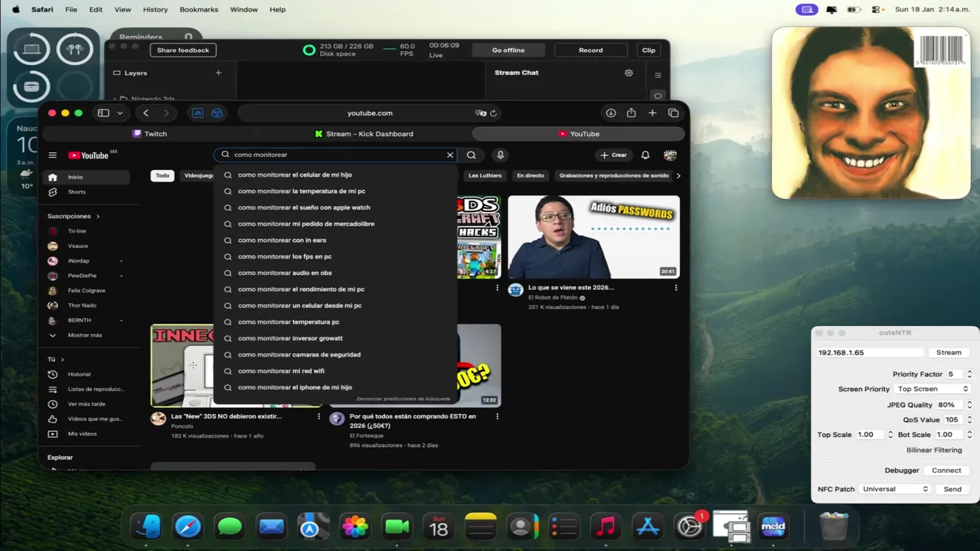The image size is (980, 551).
Task: Go back in Safari
Action: [146, 113]
